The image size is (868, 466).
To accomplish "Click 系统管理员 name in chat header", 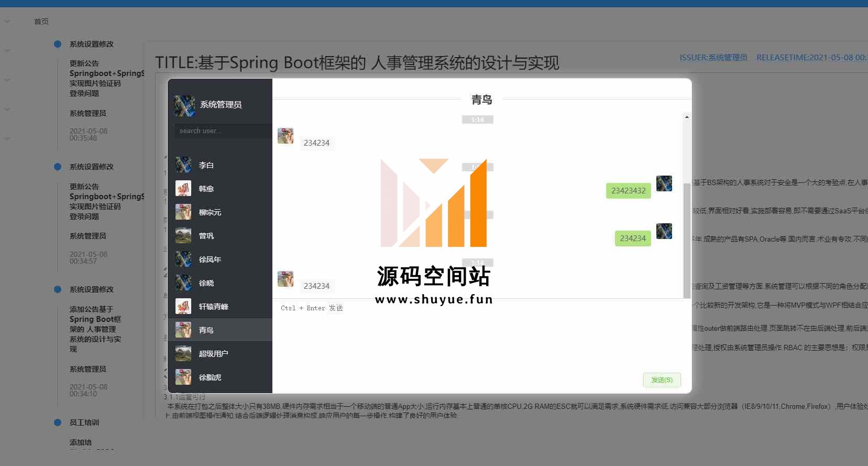I will coord(221,105).
